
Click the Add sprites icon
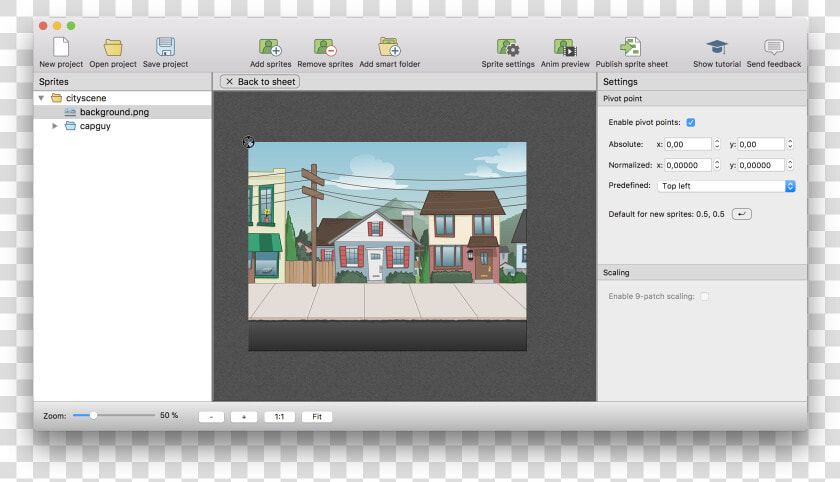point(271,47)
